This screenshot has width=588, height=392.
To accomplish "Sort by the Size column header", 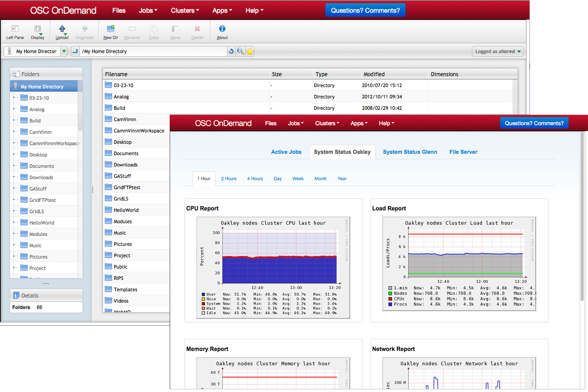I will coord(291,74).
